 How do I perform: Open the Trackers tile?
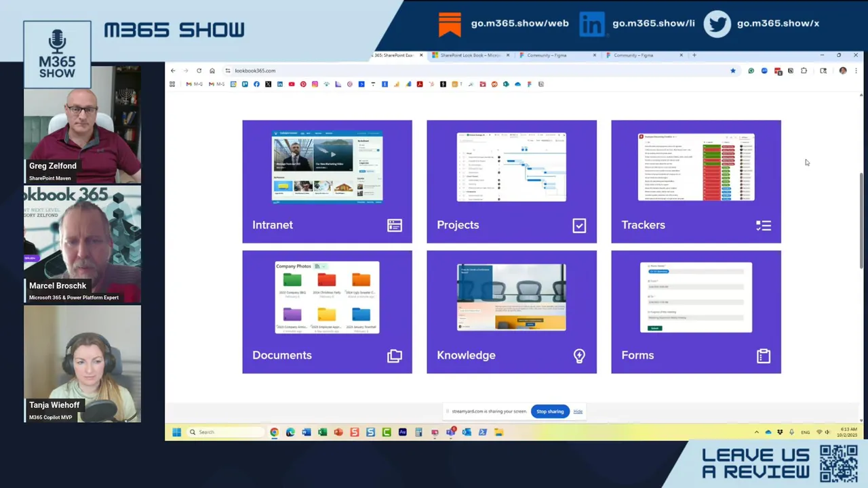(x=696, y=182)
